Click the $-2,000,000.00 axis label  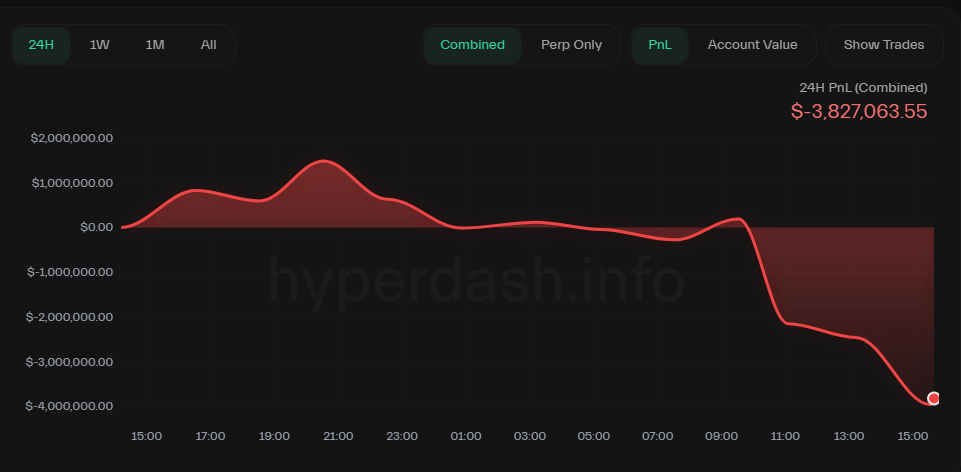[x=69, y=317]
